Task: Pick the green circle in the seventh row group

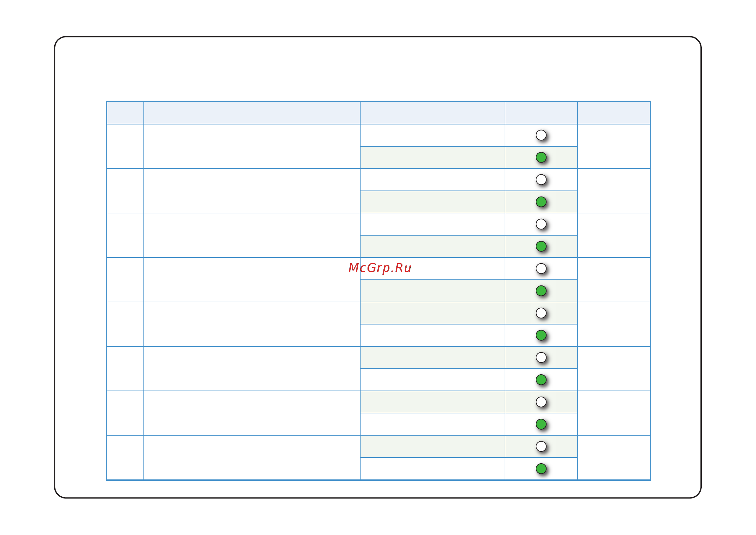Action: pos(541,424)
